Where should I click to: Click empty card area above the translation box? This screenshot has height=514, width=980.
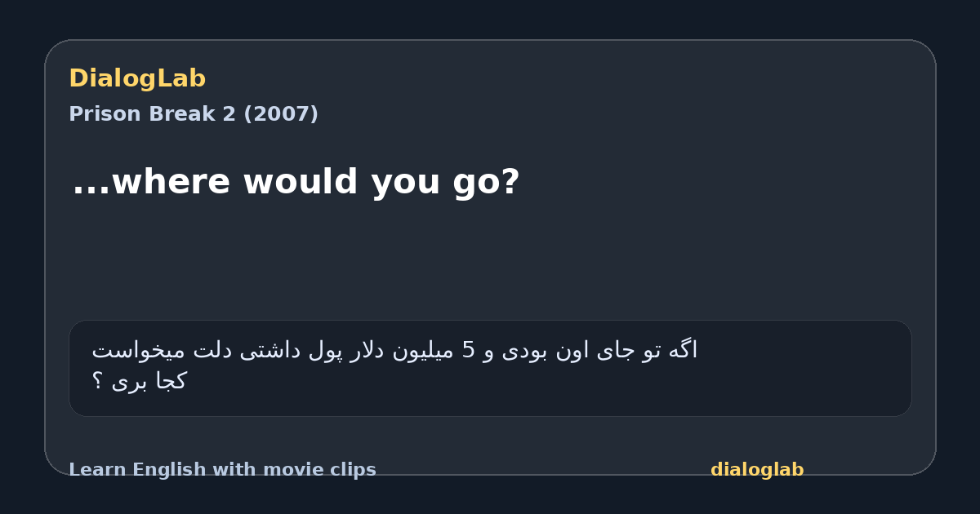(490, 261)
